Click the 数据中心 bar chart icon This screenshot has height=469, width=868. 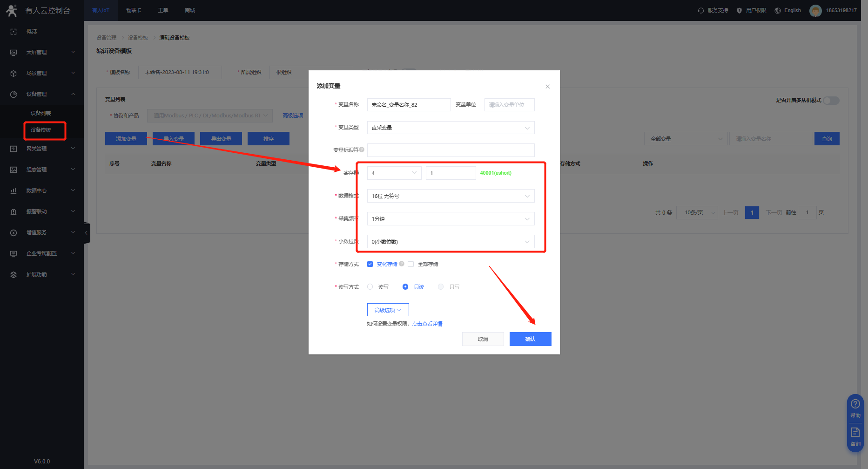[13, 190]
